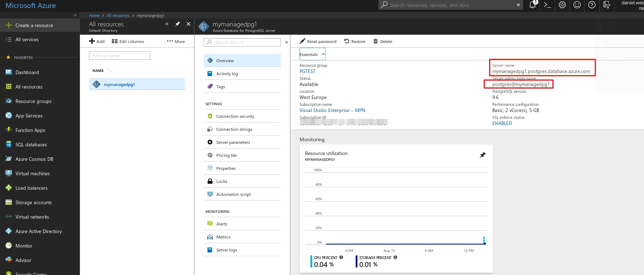Collapse the left navigation sidebar
This screenshot has width=644, height=275.
click(75, 15)
